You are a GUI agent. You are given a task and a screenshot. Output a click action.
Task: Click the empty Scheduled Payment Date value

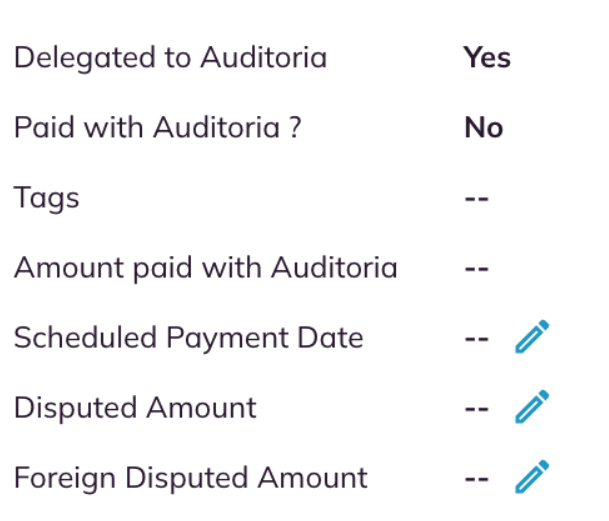click(x=477, y=339)
